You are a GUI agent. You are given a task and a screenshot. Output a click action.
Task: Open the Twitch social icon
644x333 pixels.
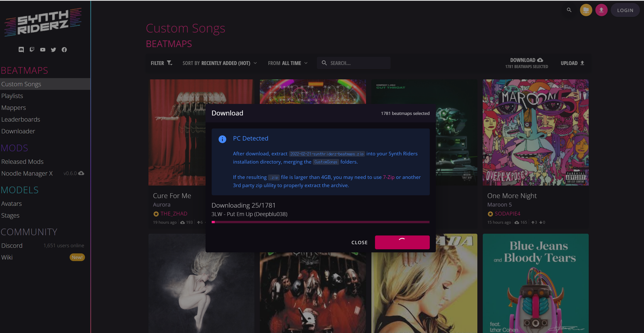[32, 50]
